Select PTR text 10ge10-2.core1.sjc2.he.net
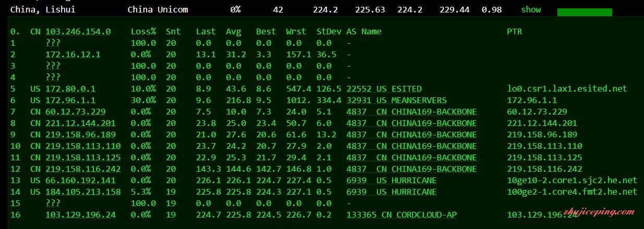This screenshot has width=644, height=229. (572, 181)
